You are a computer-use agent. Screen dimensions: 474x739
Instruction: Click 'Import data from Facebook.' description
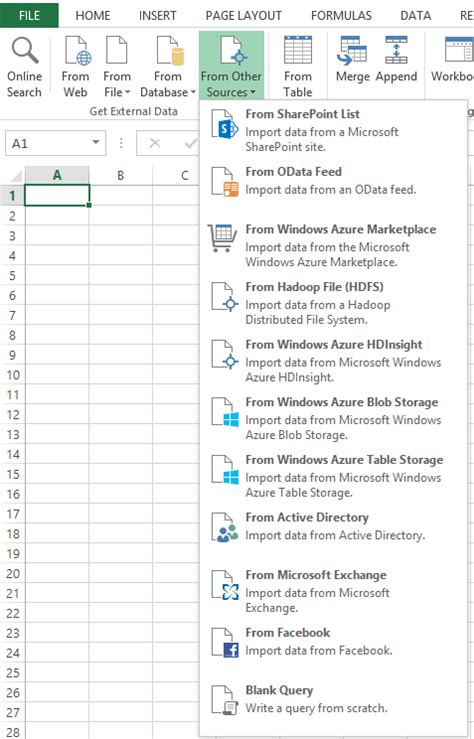pos(319,650)
